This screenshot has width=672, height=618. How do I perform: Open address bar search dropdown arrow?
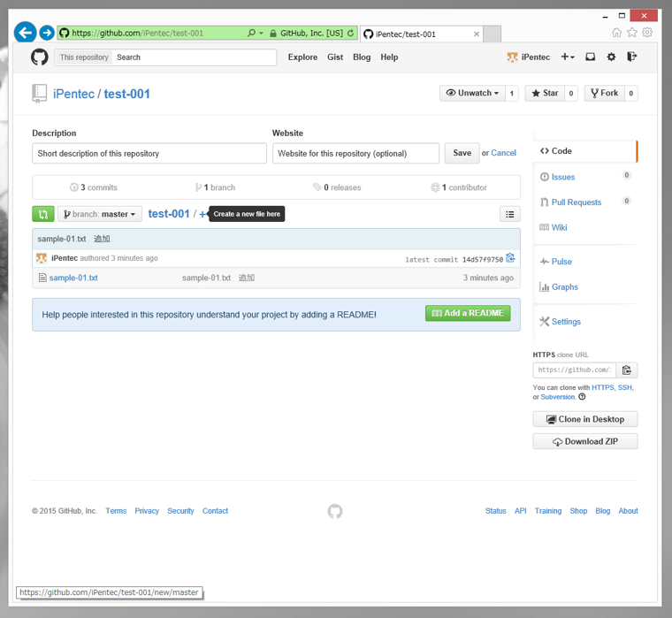tap(261, 33)
